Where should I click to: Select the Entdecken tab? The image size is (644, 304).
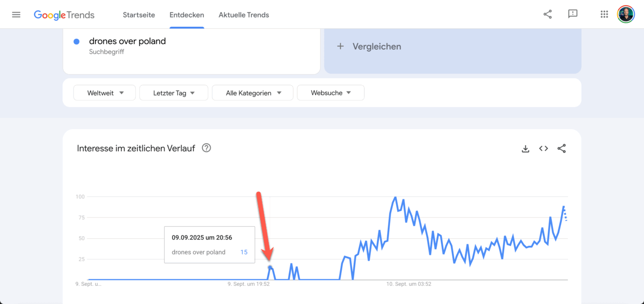(x=187, y=15)
